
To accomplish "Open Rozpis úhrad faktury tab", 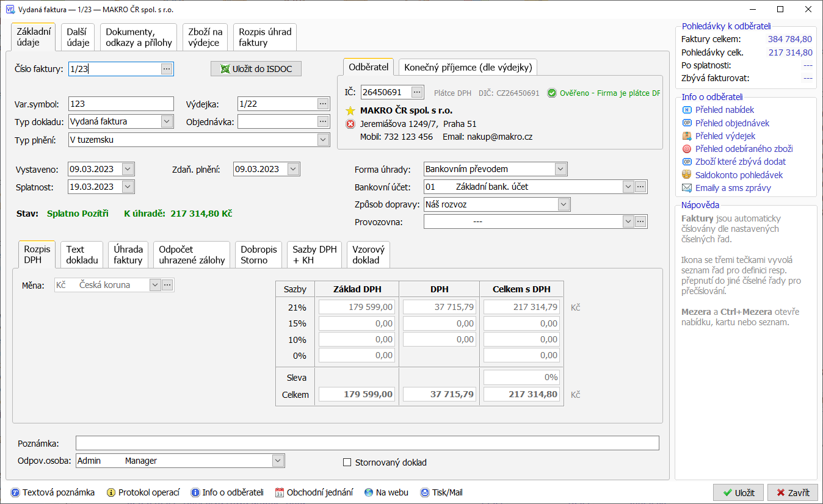I will coord(265,37).
